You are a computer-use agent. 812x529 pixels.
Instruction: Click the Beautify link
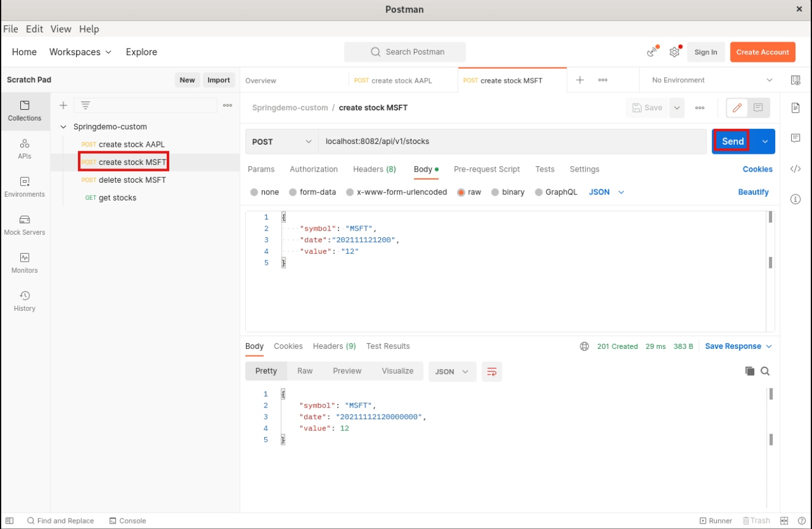(753, 192)
